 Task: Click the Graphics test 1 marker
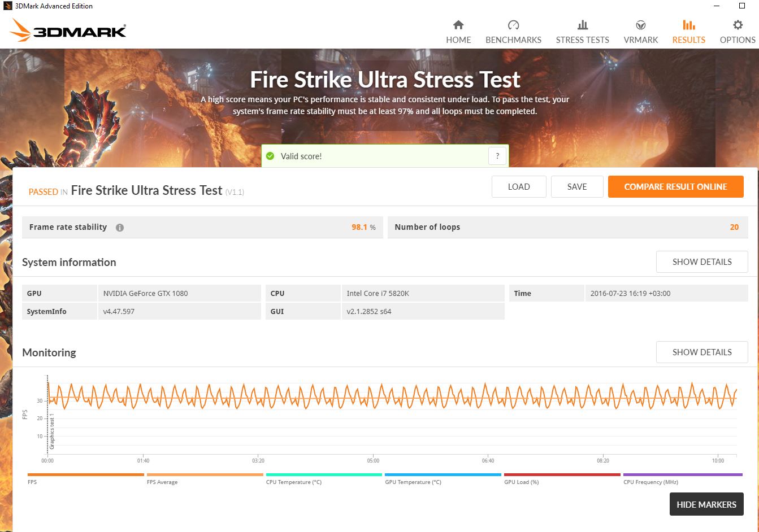click(x=51, y=431)
